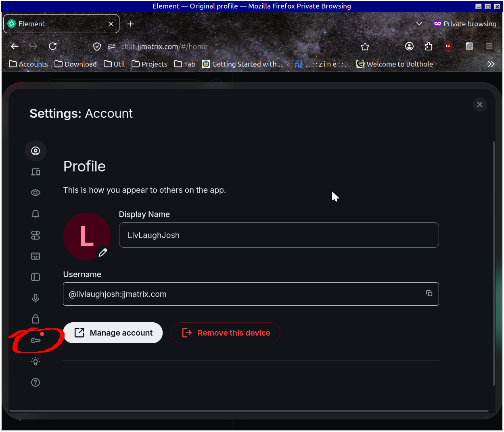Open the Sessions devices settings icon
Screen dimensions: 504x432
(x=36, y=172)
